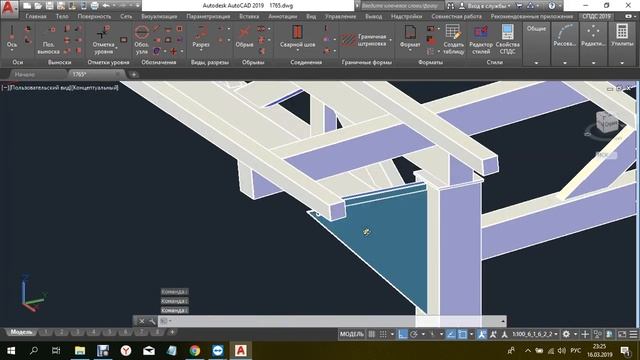This screenshot has width=640, height=360.
Task: Click the search binoculars icon in title bar
Action: click(451, 6)
